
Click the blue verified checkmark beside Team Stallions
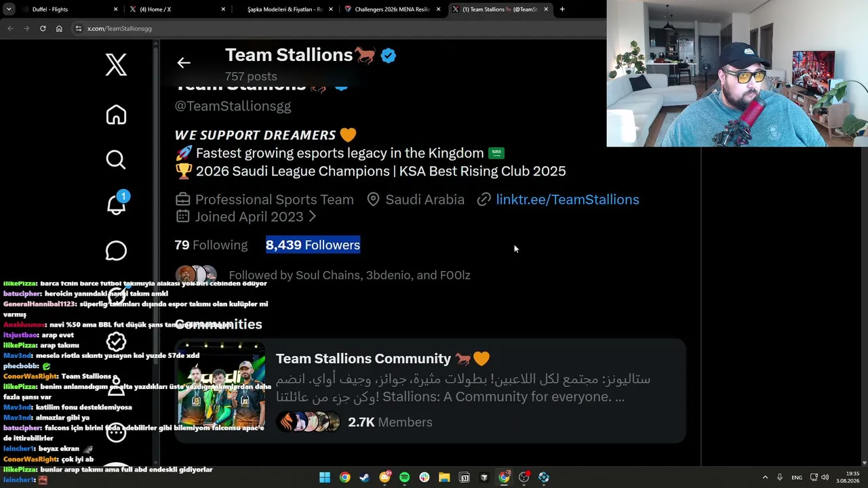tap(389, 56)
